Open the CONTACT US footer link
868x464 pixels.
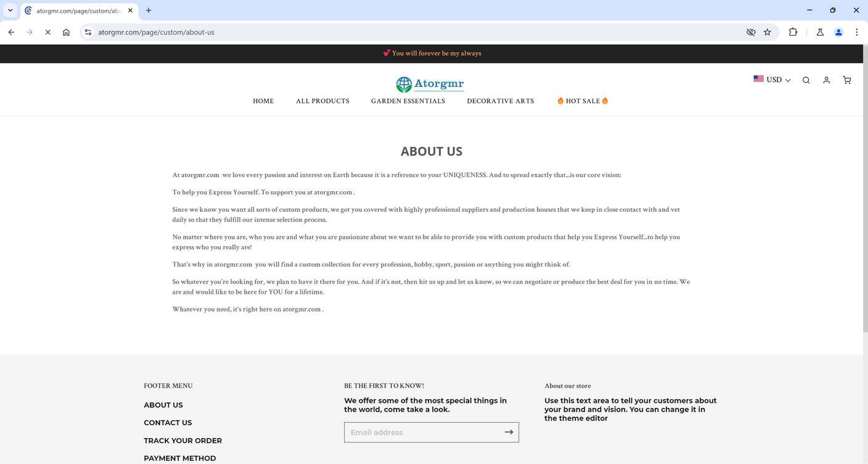(x=168, y=423)
